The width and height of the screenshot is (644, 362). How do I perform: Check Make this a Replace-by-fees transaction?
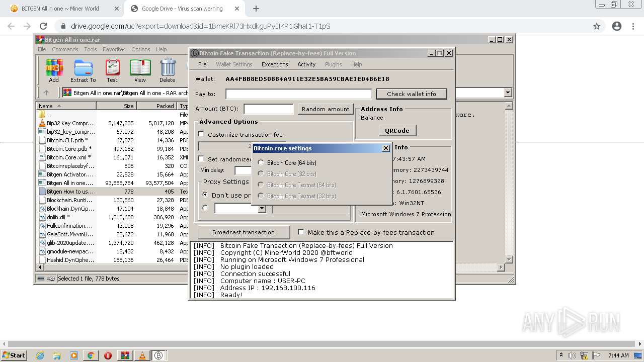(301, 232)
